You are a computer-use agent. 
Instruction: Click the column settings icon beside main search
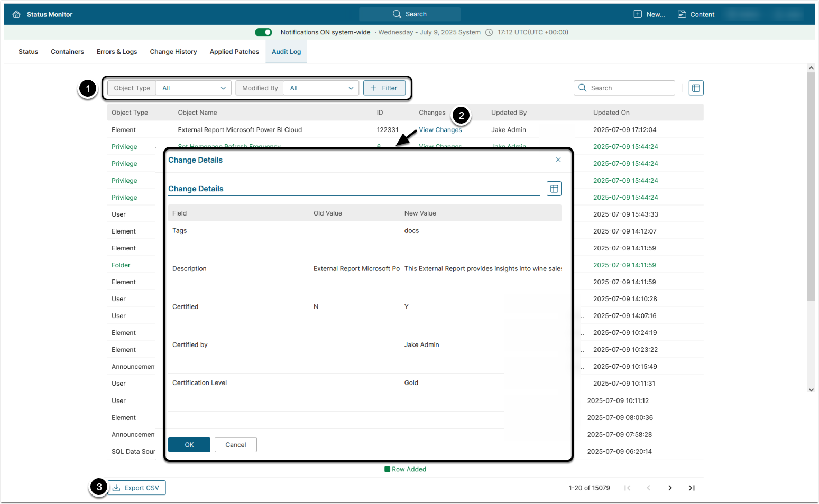(x=696, y=88)
